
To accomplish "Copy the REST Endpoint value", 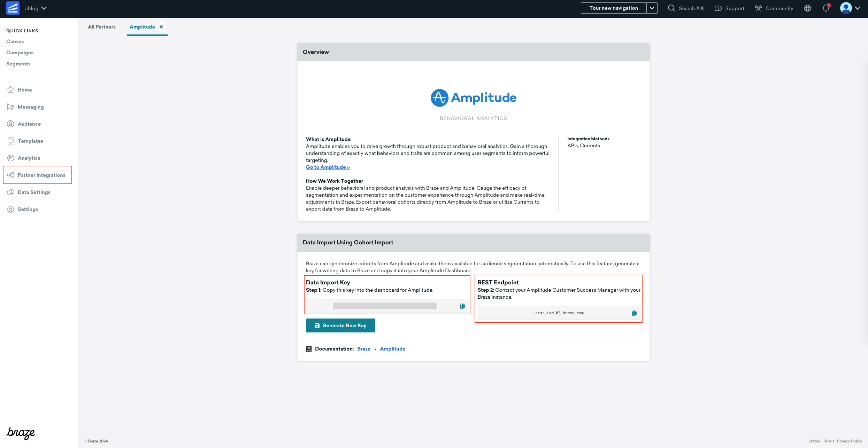I will (x=634, y=313).
